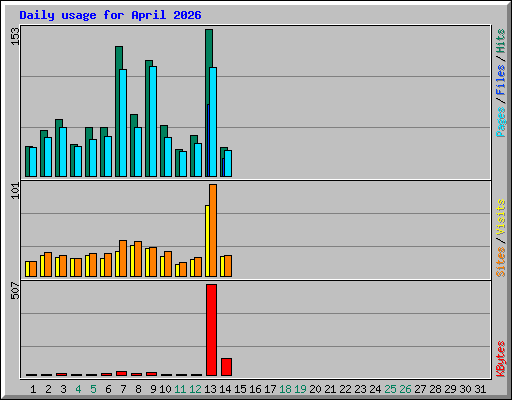This screenshot has width=512, height=400.
Task: Click day 29 on the x-axis
Action: click(450, 389)
